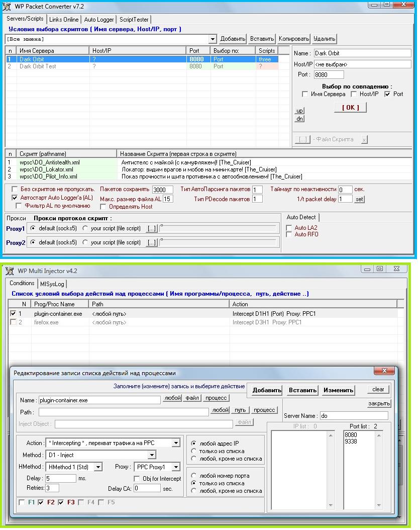
Task: Move the server entry with the dn button
Action: 299,119
